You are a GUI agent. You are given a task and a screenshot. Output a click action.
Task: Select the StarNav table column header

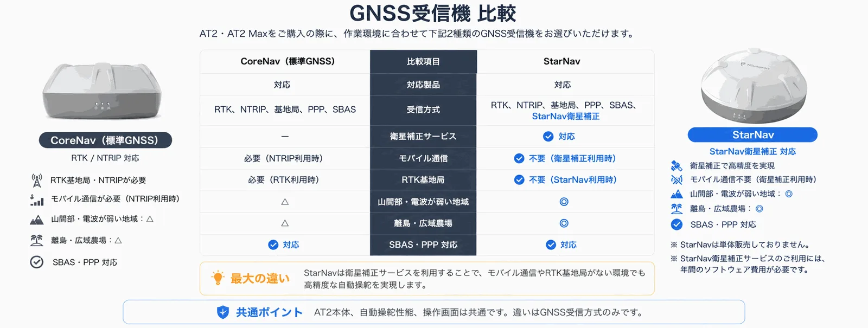[x=565, y=62]
